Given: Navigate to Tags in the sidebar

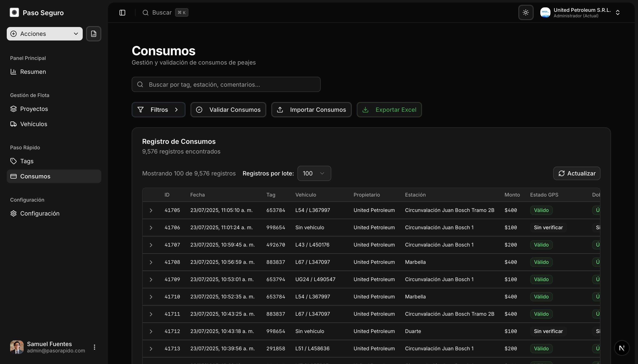Looking at the screenshot, I should pos(27,161).
